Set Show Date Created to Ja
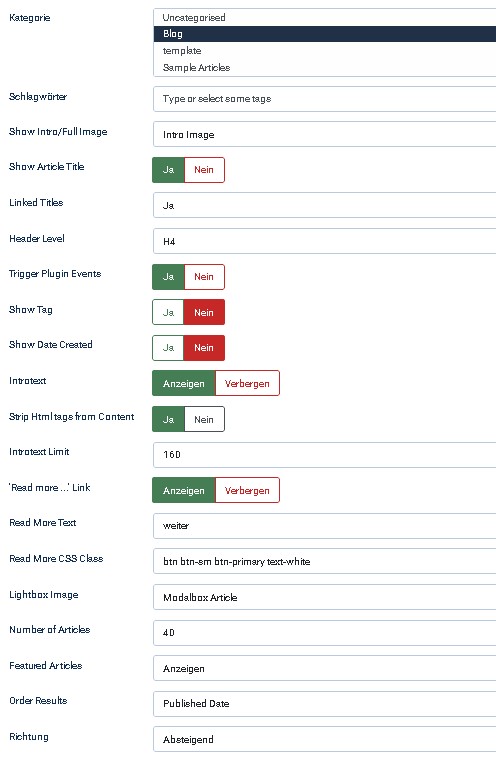Screen dimensions: 496x779 168,348
